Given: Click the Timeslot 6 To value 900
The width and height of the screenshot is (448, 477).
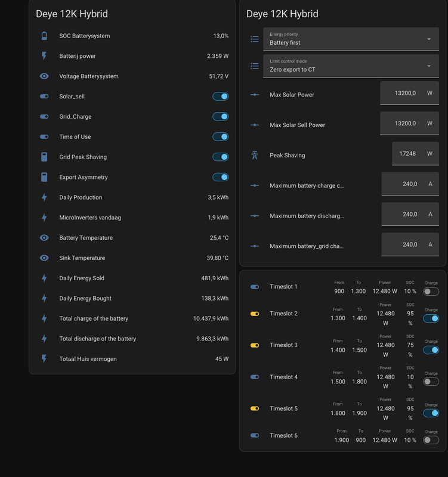Looking at the screenshot, I should [361, 440].
